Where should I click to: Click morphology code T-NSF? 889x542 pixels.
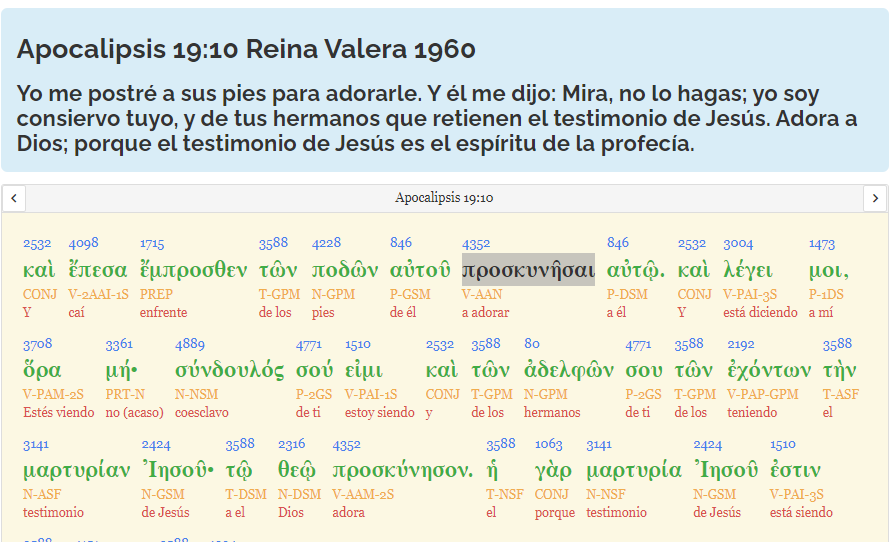click(x=505, y=494)
